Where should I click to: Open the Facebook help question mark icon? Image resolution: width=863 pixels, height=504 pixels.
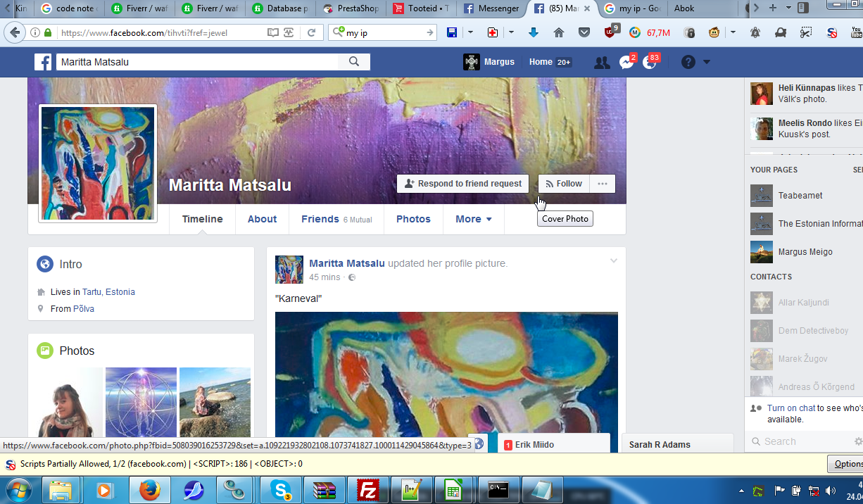tap(688, 62)
